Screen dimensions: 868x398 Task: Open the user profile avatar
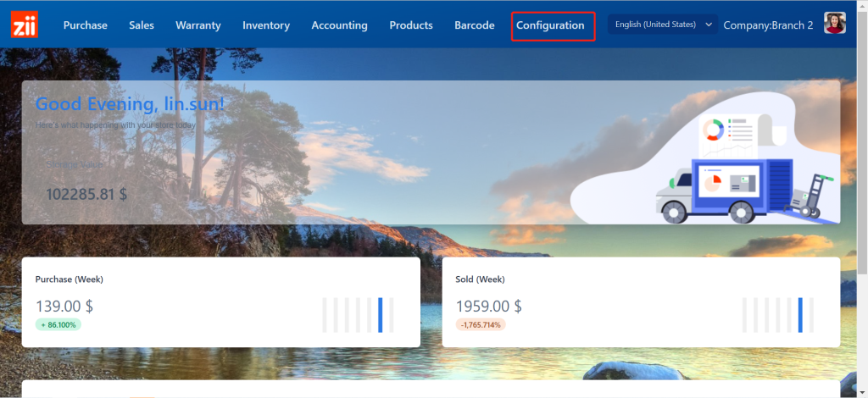pyautogui.click(x=835, y=25)
